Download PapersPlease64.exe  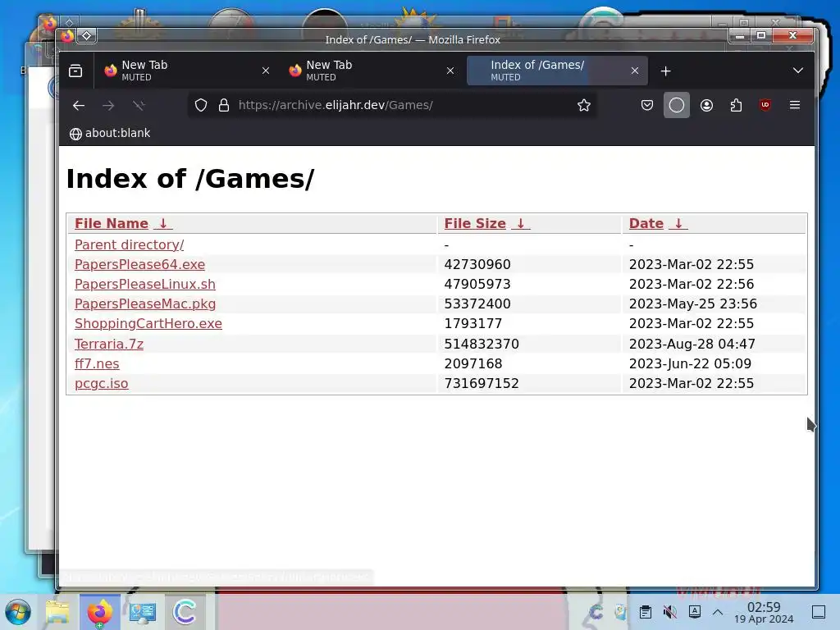pyautogui.click(x=139, y=265)
